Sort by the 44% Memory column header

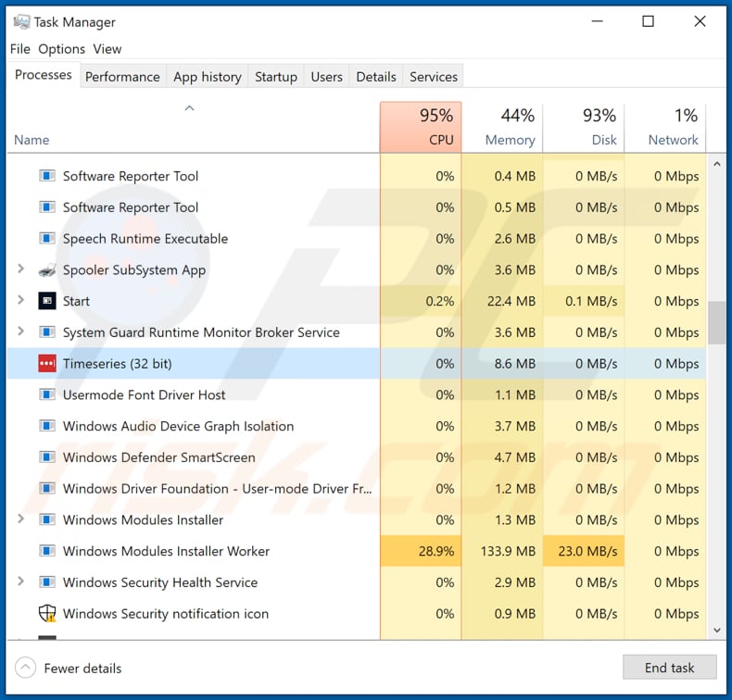click(502, 127)
